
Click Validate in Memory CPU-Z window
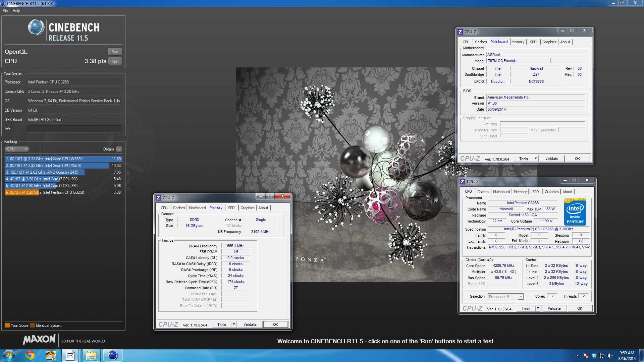coord(250,324)
